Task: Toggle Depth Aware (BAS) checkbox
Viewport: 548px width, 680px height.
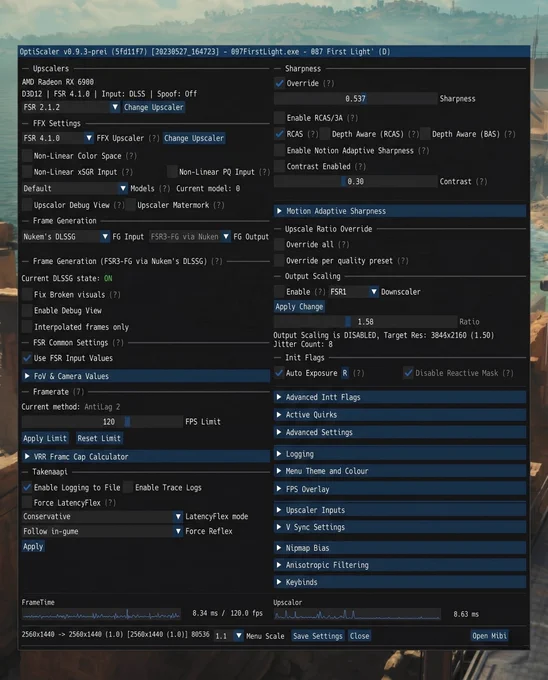Action: pos(425,134)
